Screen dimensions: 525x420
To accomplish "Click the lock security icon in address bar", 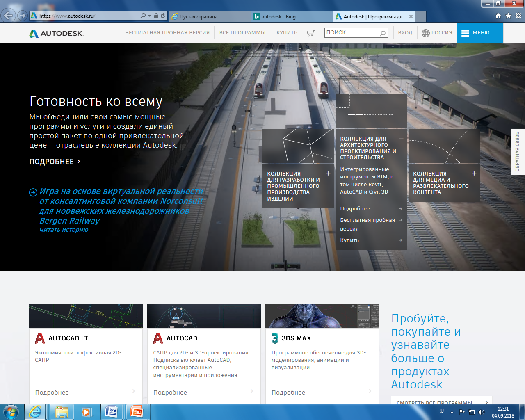I will [x=156, y=16].
